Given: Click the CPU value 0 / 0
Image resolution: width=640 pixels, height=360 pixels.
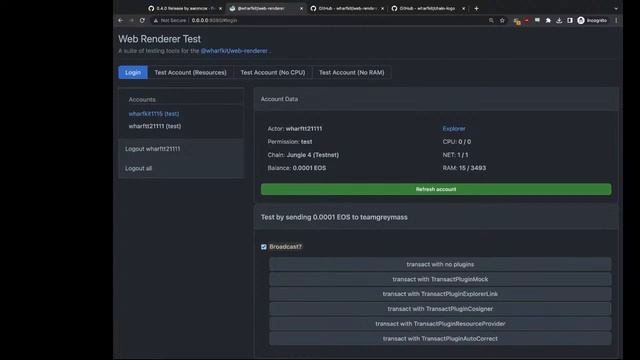Looking at the screenshot, I should coord(464,142).
